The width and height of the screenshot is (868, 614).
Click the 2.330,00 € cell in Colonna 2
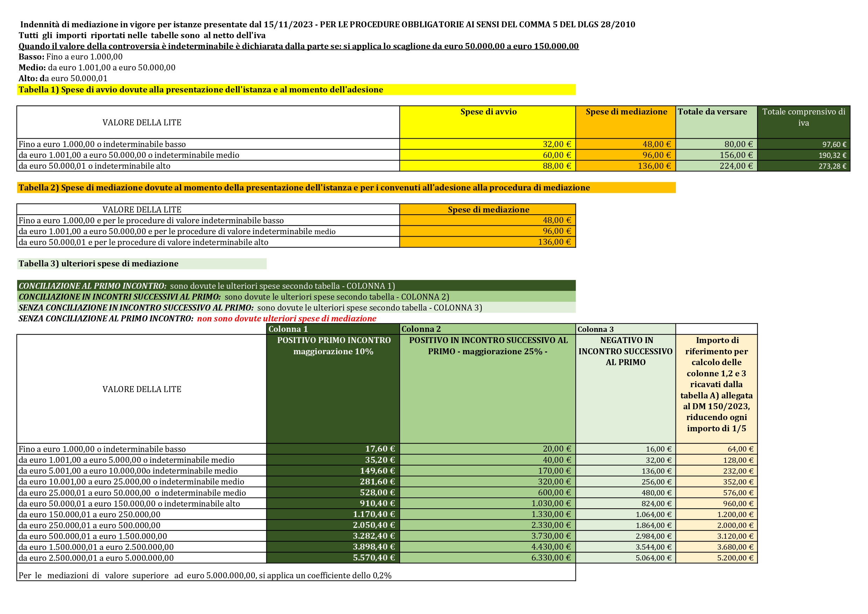[488, 525]
